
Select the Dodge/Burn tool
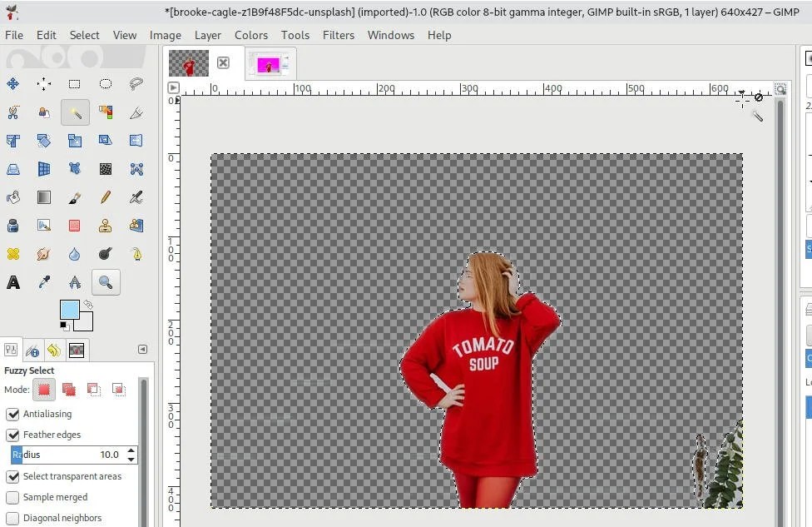click(106, 254)
